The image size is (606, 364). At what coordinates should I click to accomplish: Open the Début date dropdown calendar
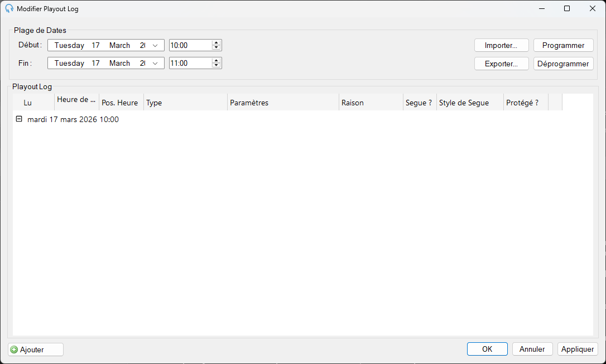[x=155, y=45]
